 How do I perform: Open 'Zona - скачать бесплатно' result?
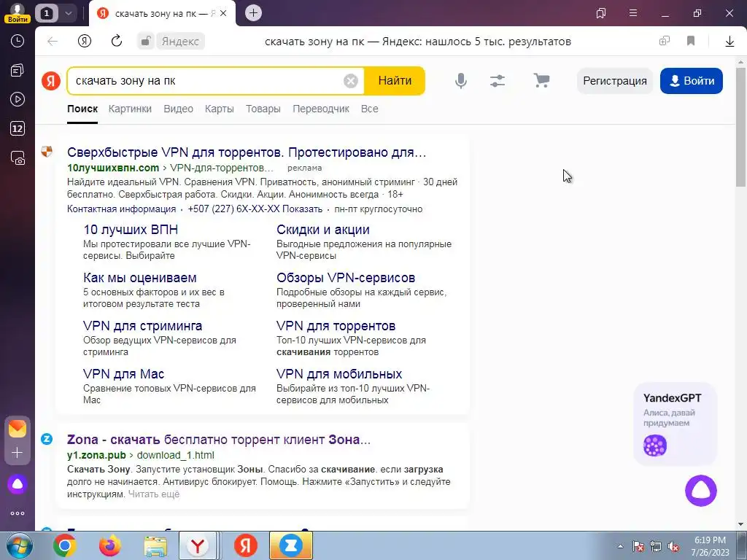pyautogui.click(x=219, y=440)
